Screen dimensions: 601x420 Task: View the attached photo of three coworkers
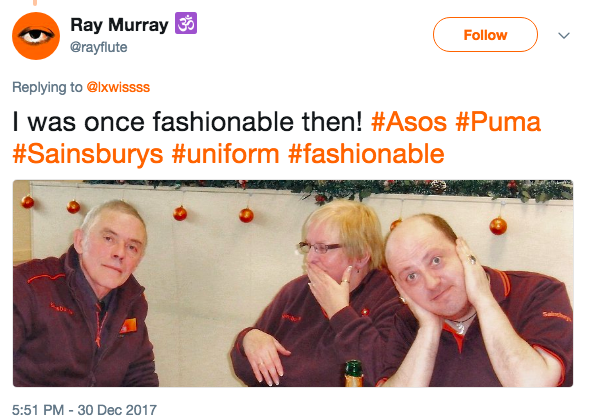pyautogui.click(x=293, y=283)
